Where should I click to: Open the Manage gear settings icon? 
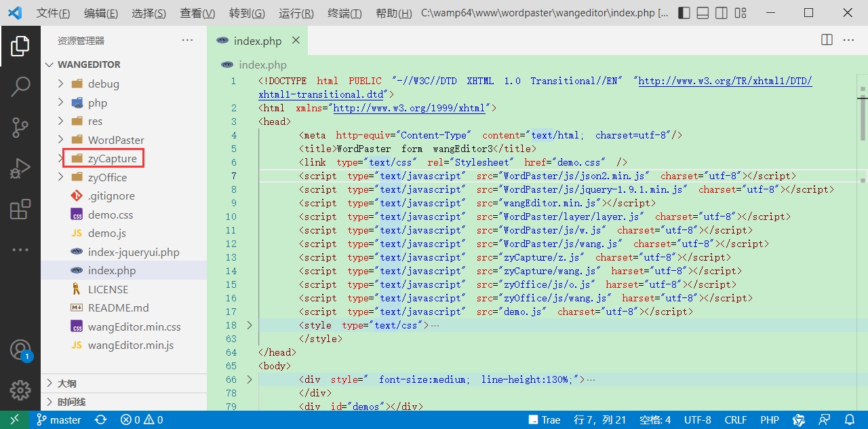tap(20, 390)
